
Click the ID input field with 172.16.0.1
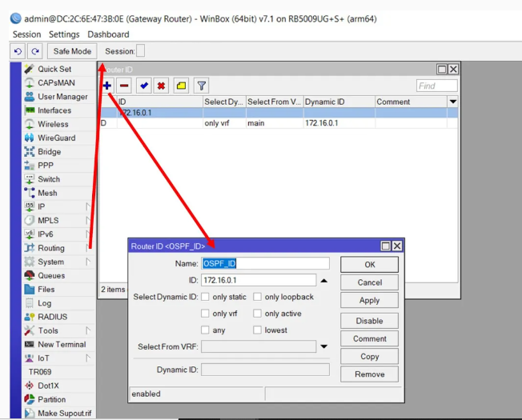click(x=259, y=280)
